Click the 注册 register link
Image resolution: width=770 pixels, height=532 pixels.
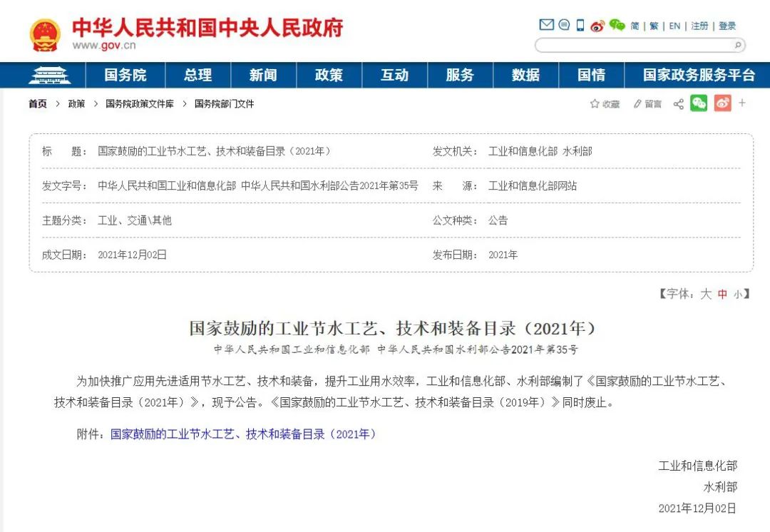click(699, 26)
